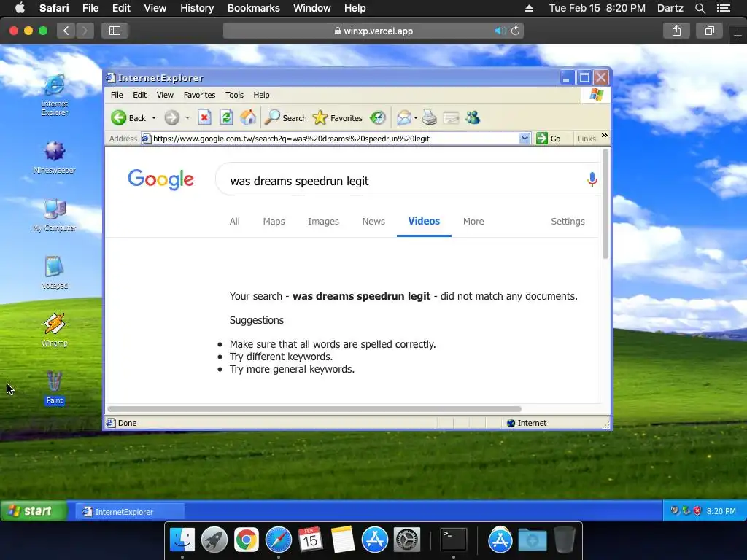Click the horizontal scrollbar in IE page
The height and width of the screenshot is (560, 747).
pyautogui.click(x=314, y=409)
